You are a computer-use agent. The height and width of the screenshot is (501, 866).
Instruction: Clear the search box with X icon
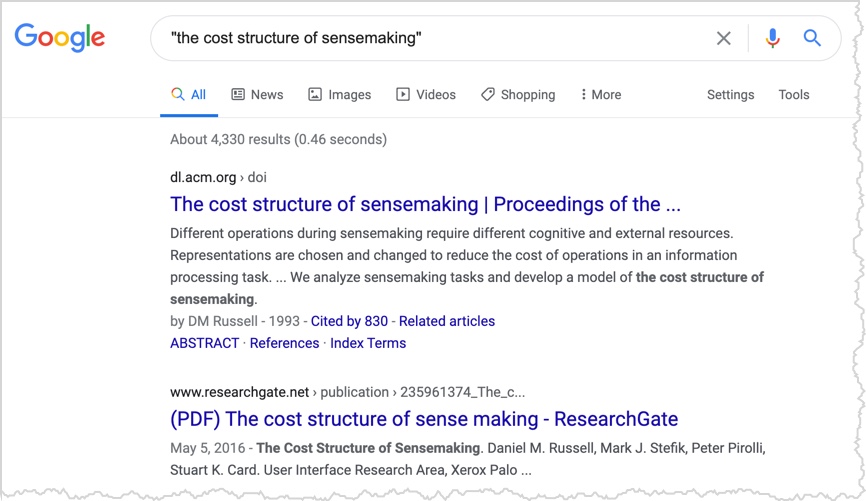coord(723,38)
